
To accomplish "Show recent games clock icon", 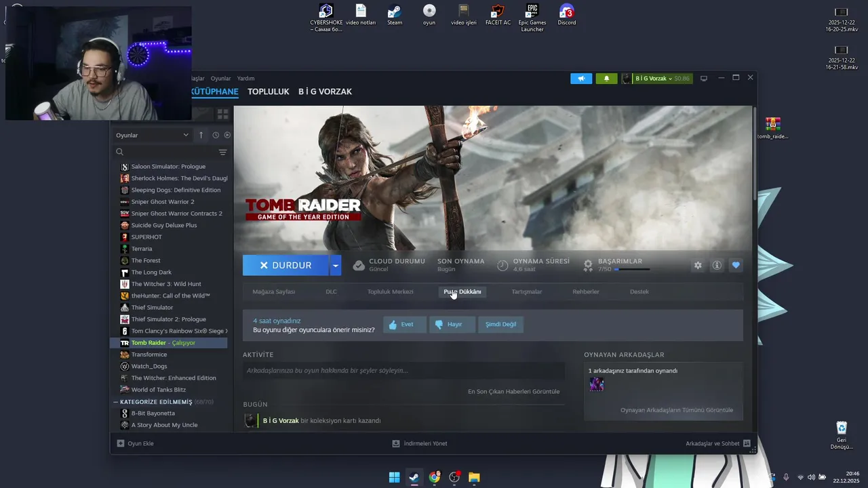I will point(216,135).
